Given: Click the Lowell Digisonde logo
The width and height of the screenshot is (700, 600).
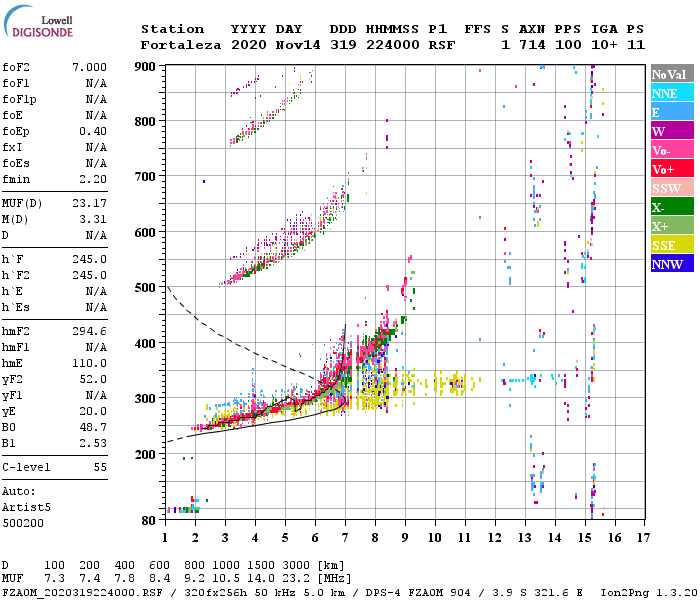Looking at the screenshot, I should pos(39,22).
